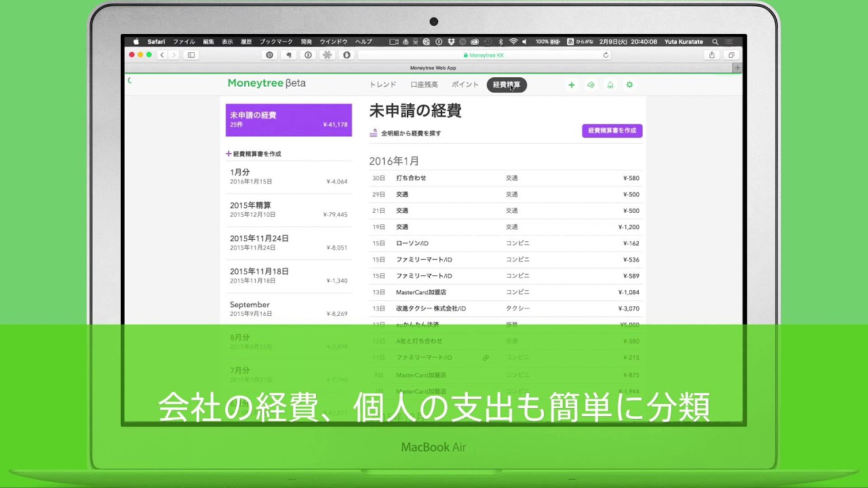Click amount ¥-589 on ファミリーマート row

tap(631, 276)
